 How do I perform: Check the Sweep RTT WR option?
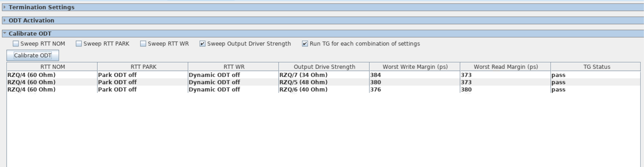(x=143, y=44)
